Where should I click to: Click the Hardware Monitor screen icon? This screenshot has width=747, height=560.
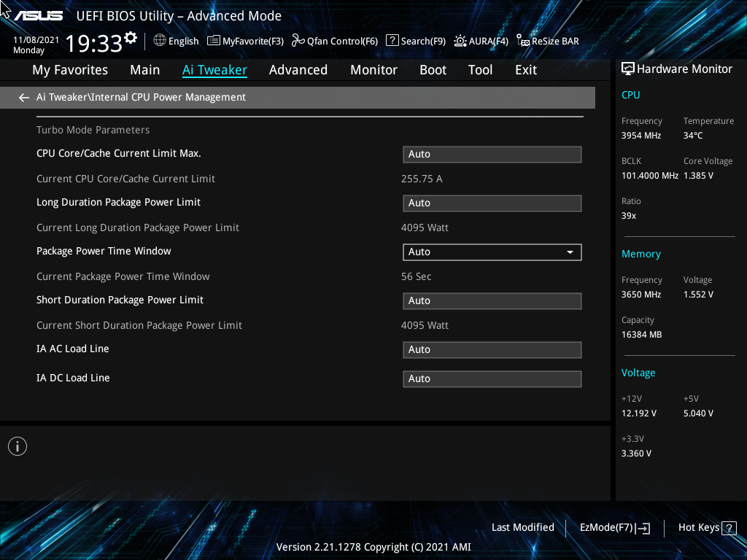[x=628, y=69]
